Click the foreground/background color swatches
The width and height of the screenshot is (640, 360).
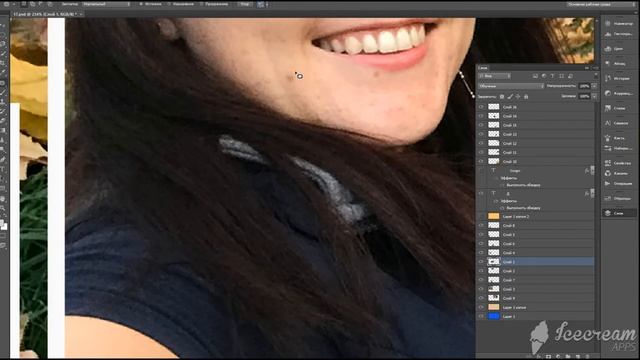pyautogui.click(x=3, y=225)
